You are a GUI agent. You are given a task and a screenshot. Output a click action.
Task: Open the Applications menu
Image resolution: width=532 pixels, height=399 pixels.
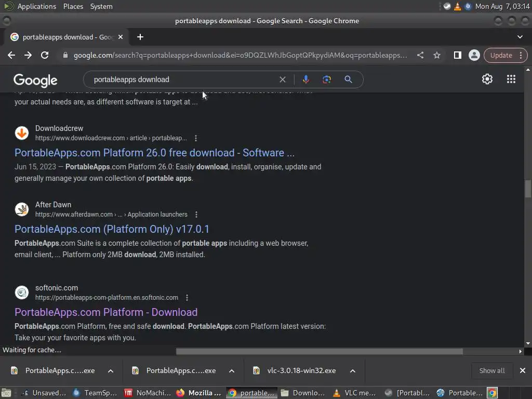pos(37,6)
